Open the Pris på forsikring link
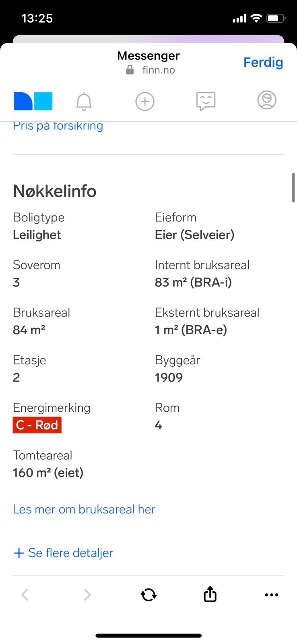The image size is (297, 644). (x=58, y=126)
